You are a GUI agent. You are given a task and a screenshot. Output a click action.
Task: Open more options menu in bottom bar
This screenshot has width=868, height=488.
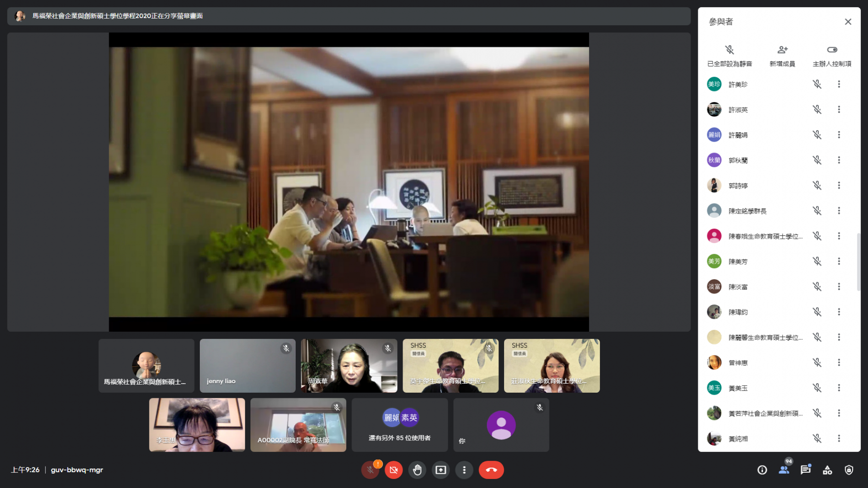pos(464,470)
